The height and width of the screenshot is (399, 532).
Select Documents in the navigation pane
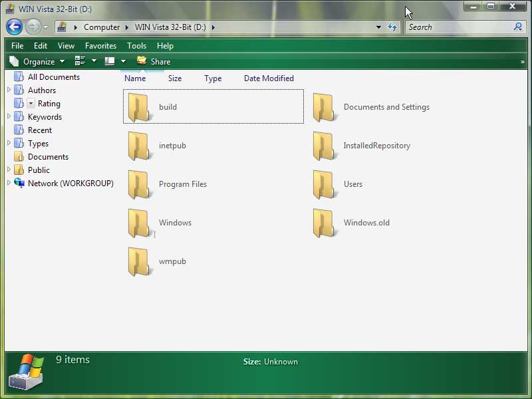click(x=48, y=157)
